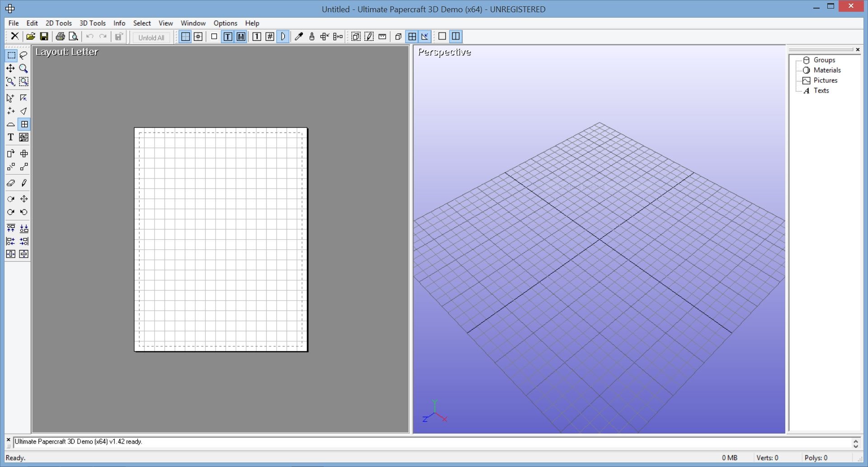Pick the magnifier zoom tool

24,68
